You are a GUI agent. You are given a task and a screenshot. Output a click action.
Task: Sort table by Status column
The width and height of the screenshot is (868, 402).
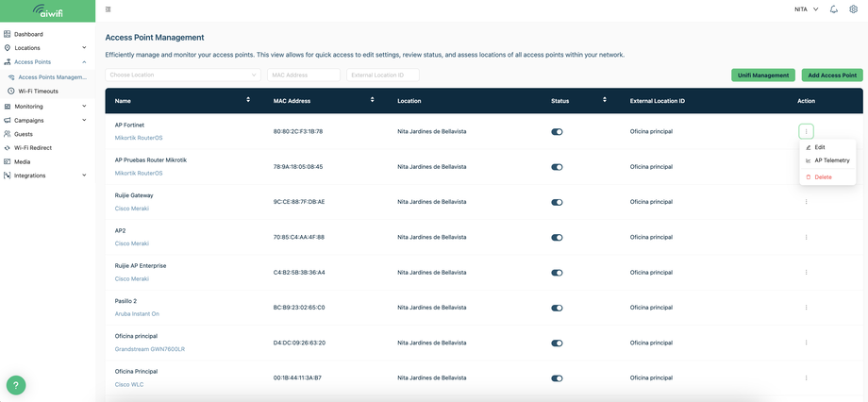[x=605, y=100]
